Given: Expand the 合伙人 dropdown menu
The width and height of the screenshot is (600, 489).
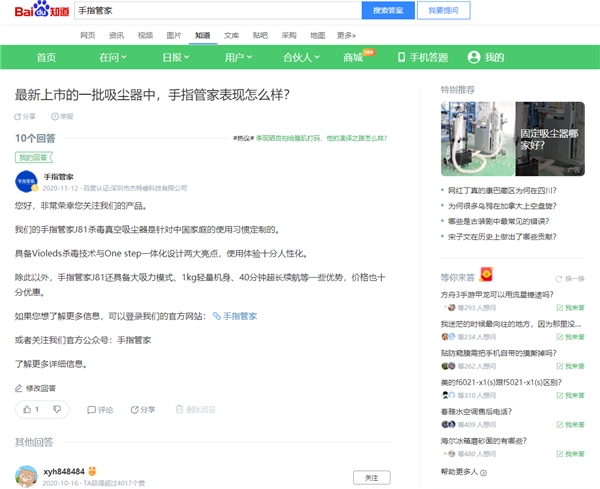Looking at the screenshot, I should click(301, 57).
